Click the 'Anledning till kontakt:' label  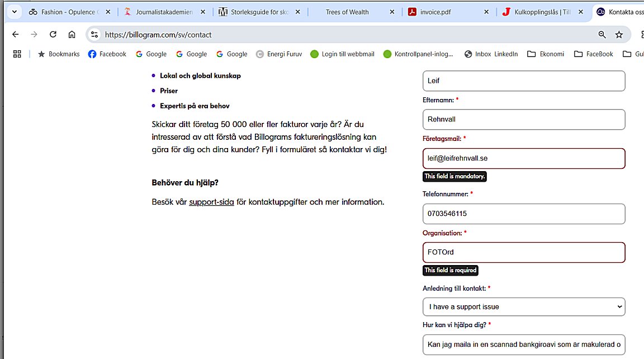coord(454,289)
